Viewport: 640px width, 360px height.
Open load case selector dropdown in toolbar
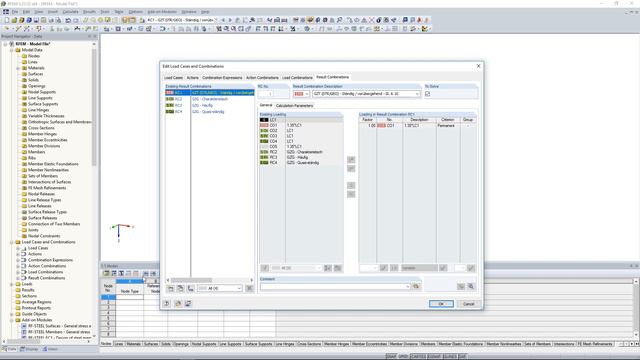[x=216, y=20]
